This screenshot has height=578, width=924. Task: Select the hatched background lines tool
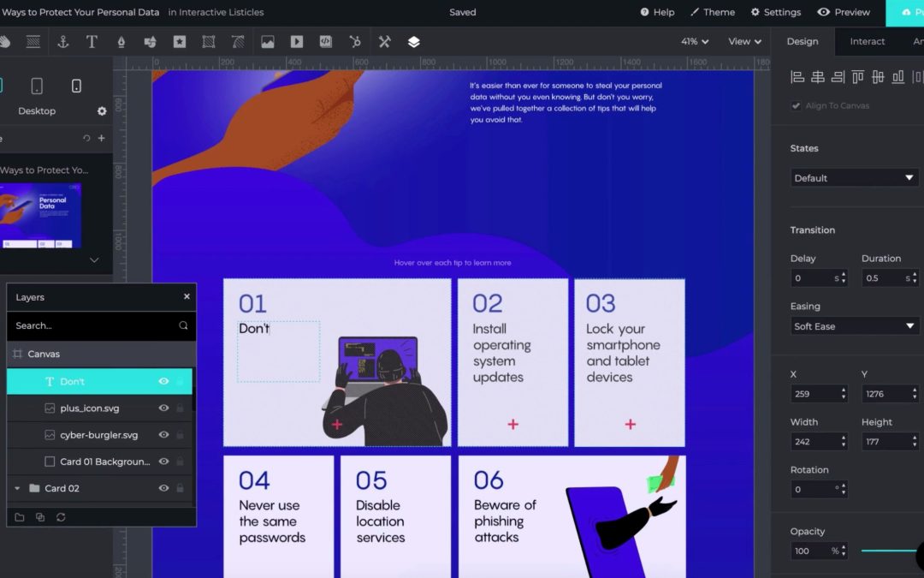point(33,42)
